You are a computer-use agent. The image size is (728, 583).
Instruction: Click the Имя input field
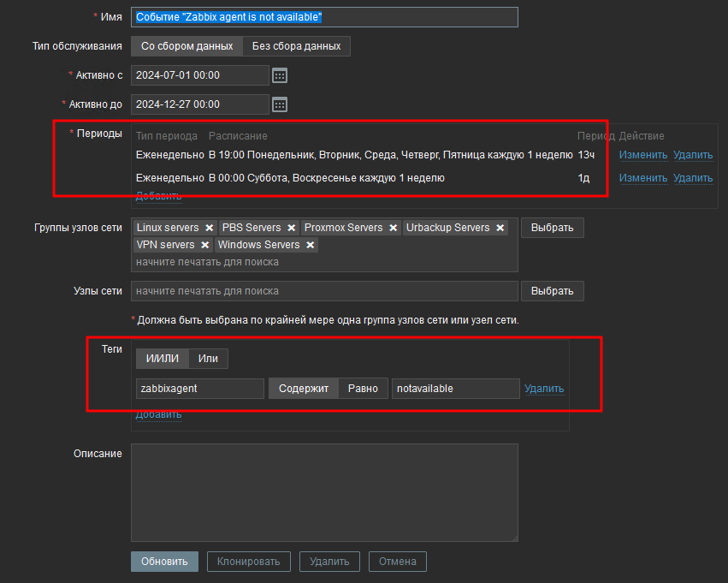click(x=324, y=17)
